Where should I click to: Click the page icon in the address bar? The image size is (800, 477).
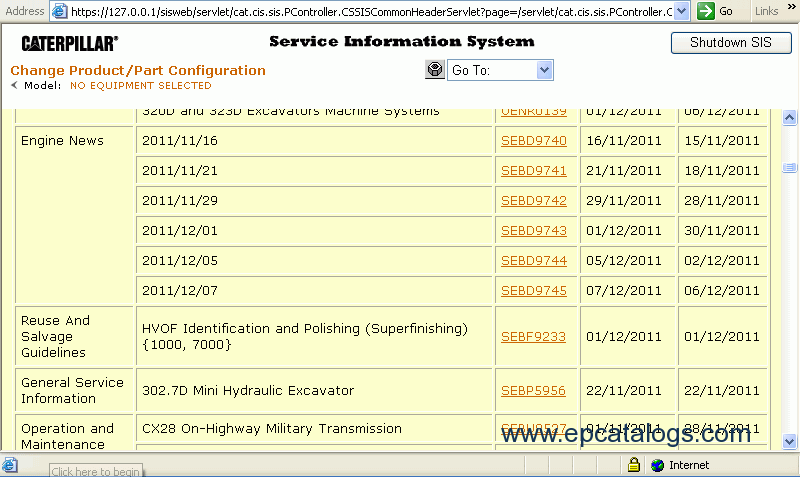coord(60,11)
